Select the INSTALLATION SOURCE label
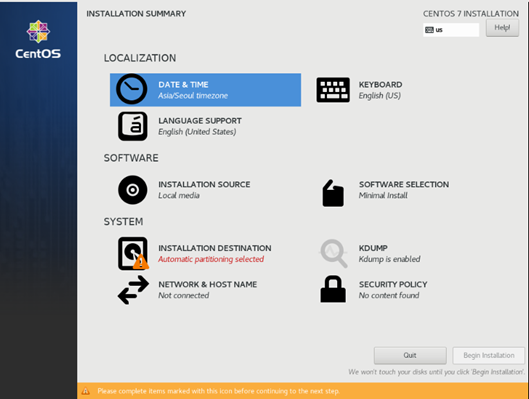529x399 pixels. click(204, 184)
